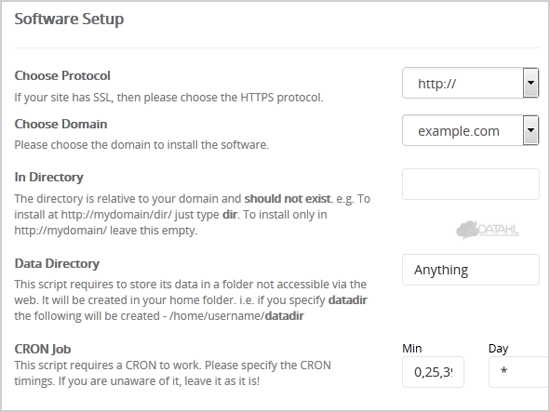Click the Software Setup heading
Image resolution: width=550 pixels, height=412 pixels.
click(x=69, y=19)
